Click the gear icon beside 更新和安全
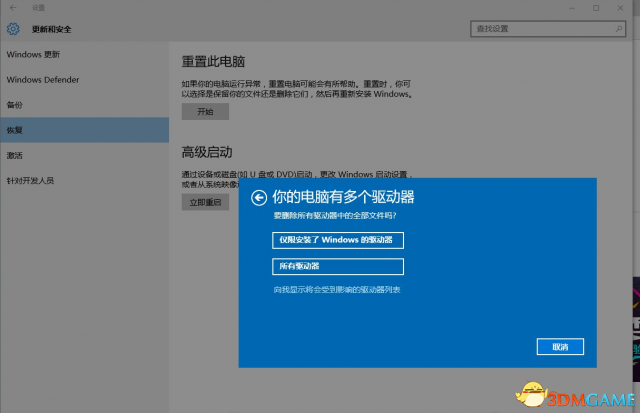Screen dimensions: 640x413 point(13,29)
